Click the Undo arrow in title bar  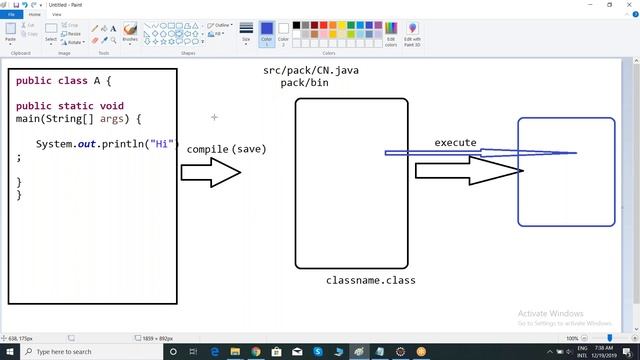25,5
